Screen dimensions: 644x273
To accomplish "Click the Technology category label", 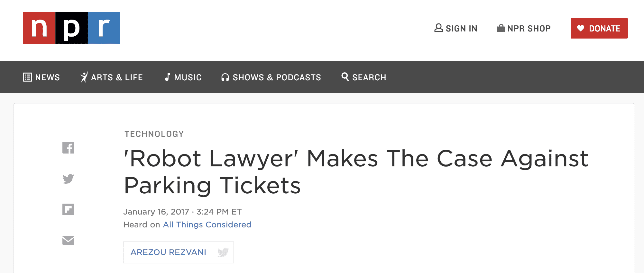I will tap(154, 134).
